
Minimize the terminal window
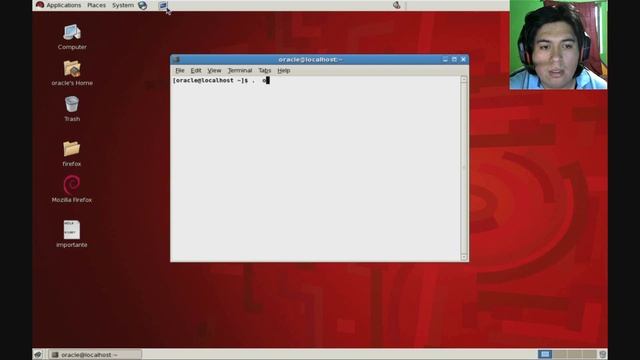click(x=445, y=60)
